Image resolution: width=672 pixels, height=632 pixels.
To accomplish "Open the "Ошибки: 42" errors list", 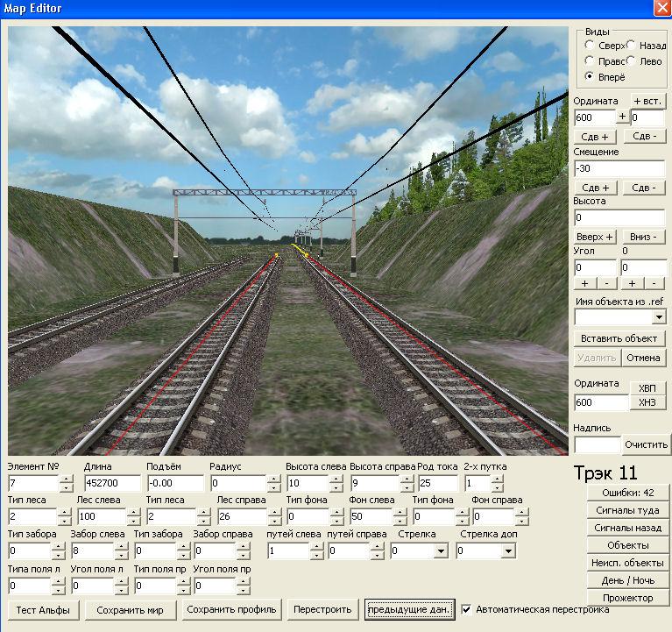I will click(x=628, y=493).
